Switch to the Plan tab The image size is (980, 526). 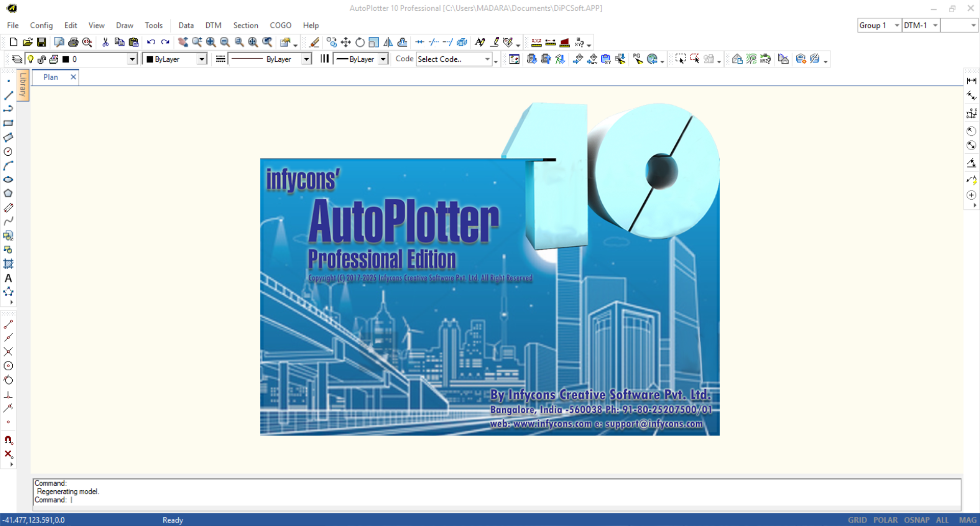pyautogui.click(x=51, y=77)
